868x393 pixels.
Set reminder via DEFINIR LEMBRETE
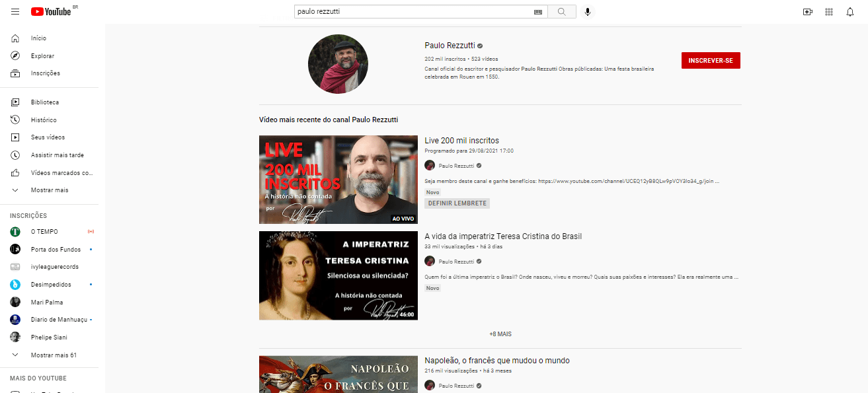457,203
